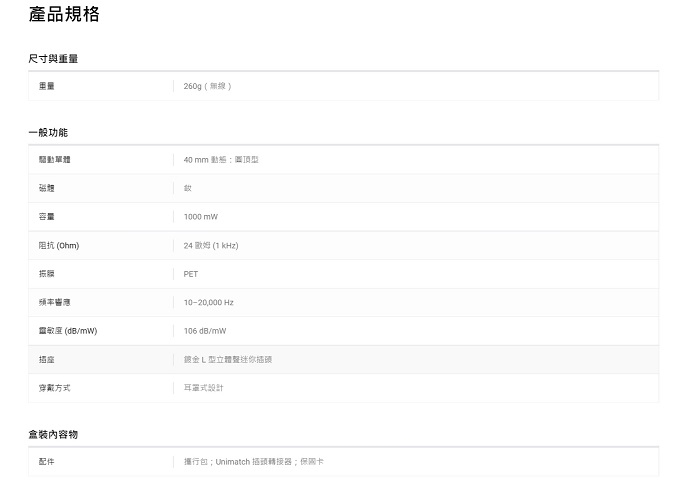Click the 40 mm driver value
The image size is (700, 501).
(221, 160)
